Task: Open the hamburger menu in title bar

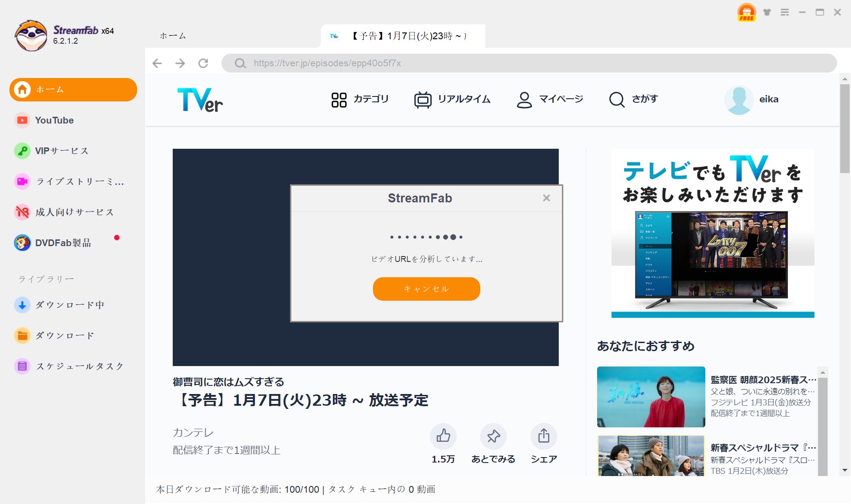Action: pos(785,12)
